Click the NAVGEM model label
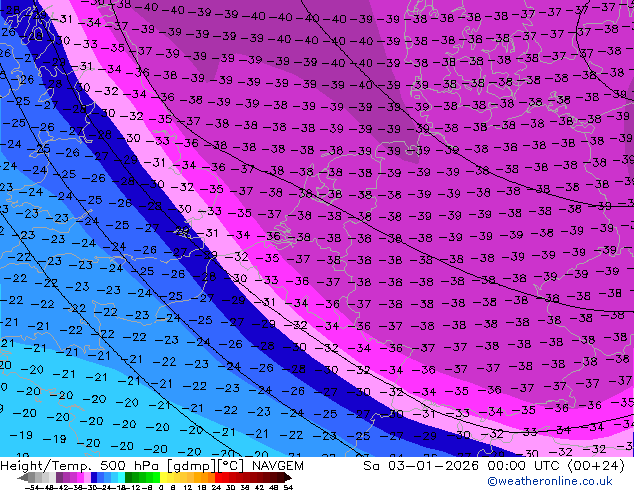 277,466
